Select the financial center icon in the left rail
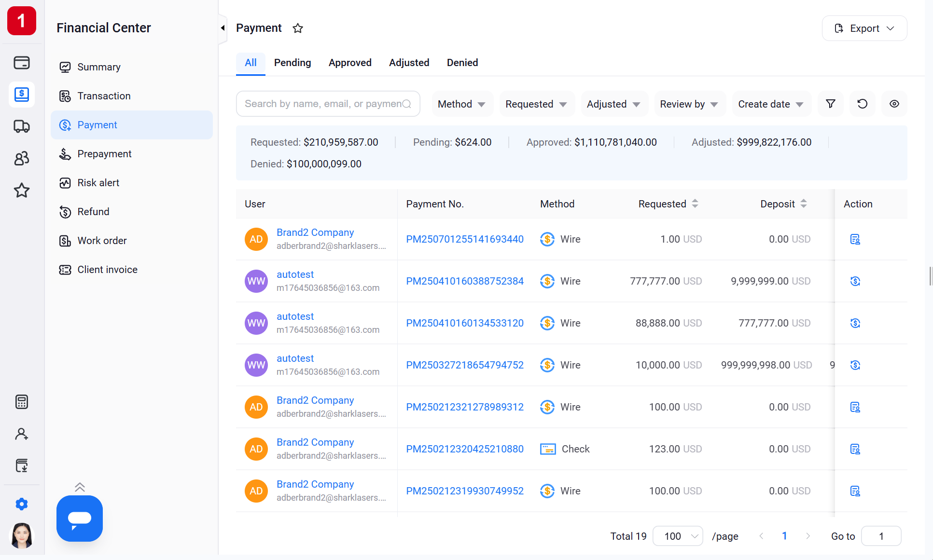Viewport: 933px width, 560px height. (22, 94)
